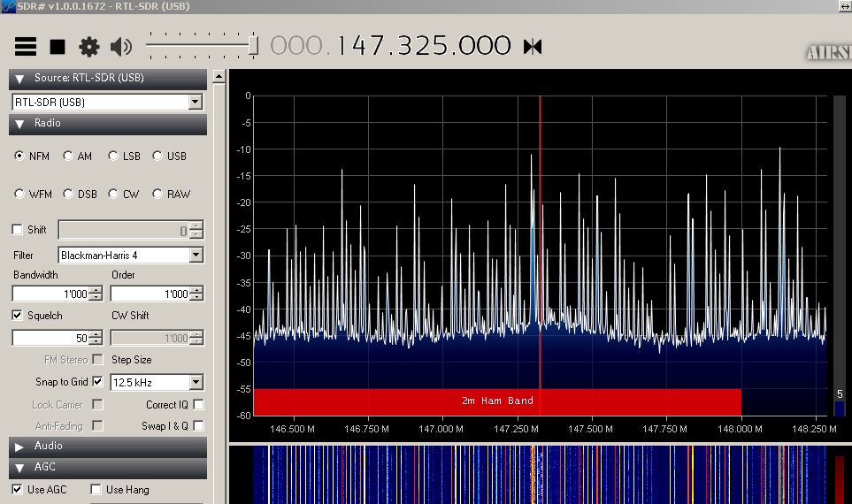Viewport: 852px width, 504px height.
Task: Enable the Use Hang checkbox
Action: pos(96,489)
